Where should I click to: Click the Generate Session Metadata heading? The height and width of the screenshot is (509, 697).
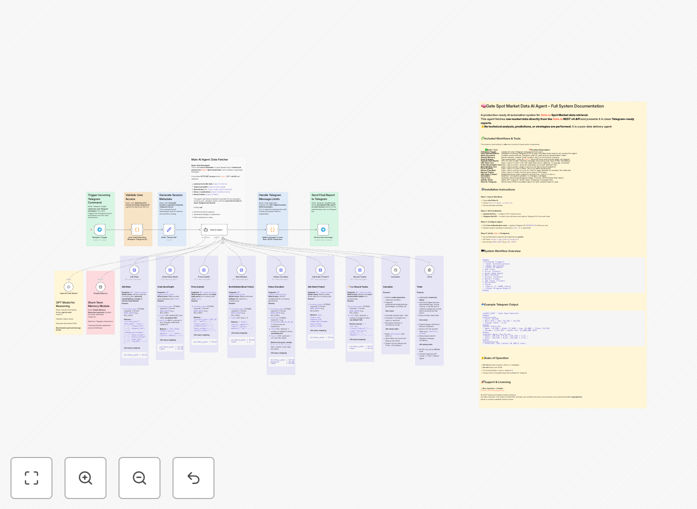click(171, 197)
